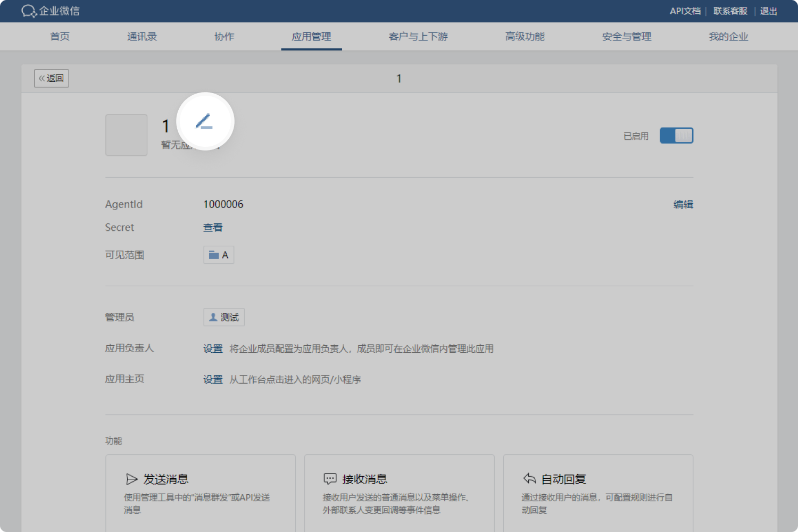This screenshot has height=532, width=798.
Task: Switch to the 通讯录 tab
Action: tap(142, 36)
